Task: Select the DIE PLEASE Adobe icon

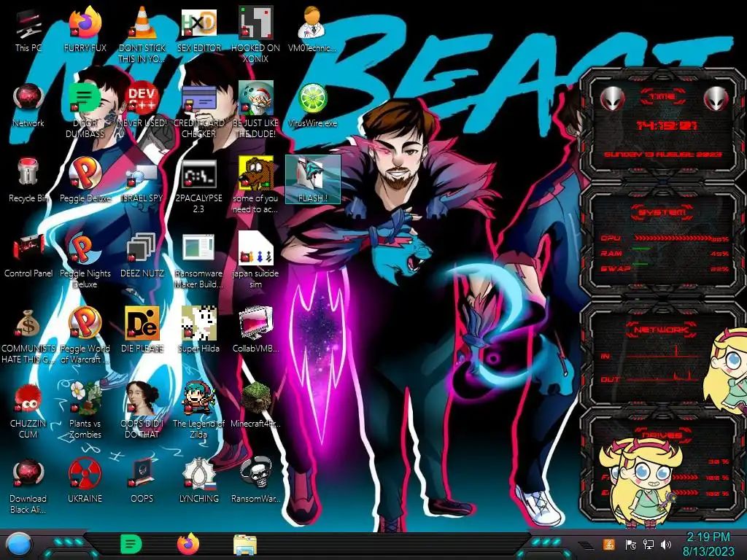Action: point(142,330)
